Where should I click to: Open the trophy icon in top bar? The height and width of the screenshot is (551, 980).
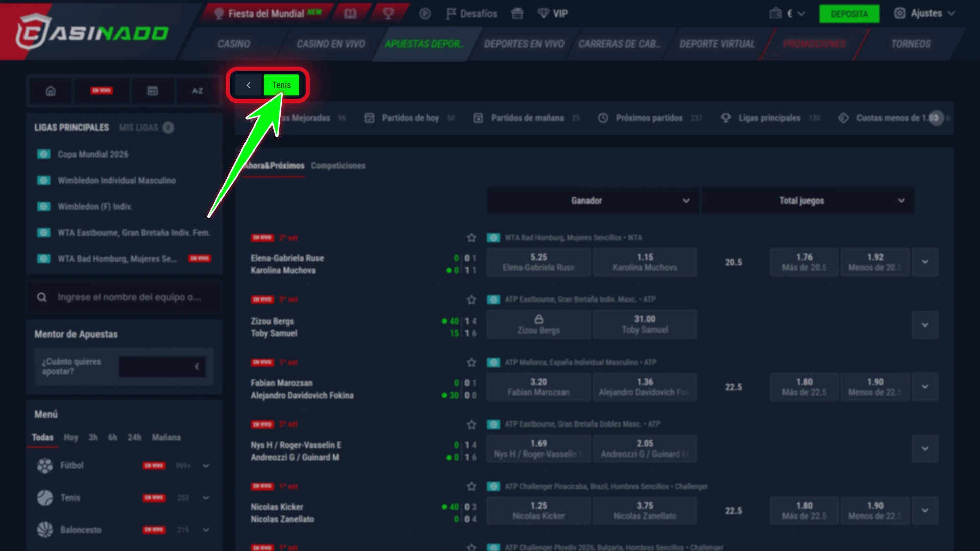pos(389,14)
